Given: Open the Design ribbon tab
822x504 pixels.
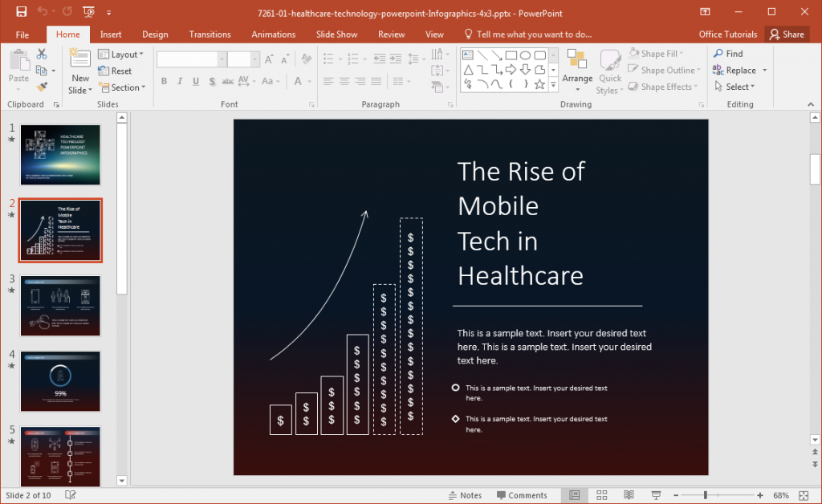Looking at the screenshot, I should tap(155, 34).
